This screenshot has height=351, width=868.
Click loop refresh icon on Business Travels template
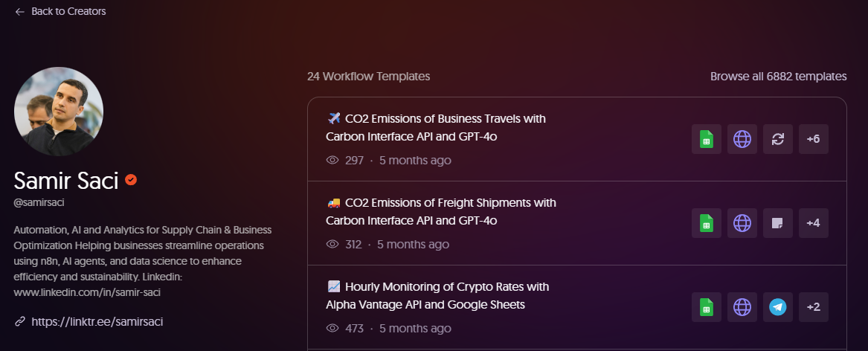(x=778, y=139)
